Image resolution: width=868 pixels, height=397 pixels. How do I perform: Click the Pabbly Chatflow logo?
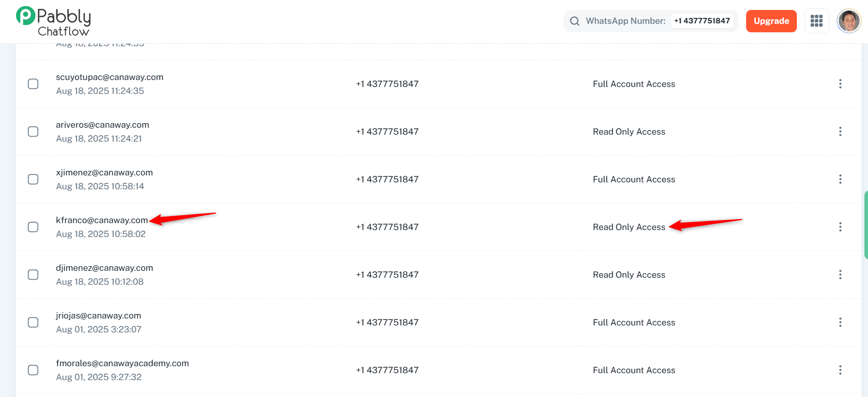pos(53,21)
